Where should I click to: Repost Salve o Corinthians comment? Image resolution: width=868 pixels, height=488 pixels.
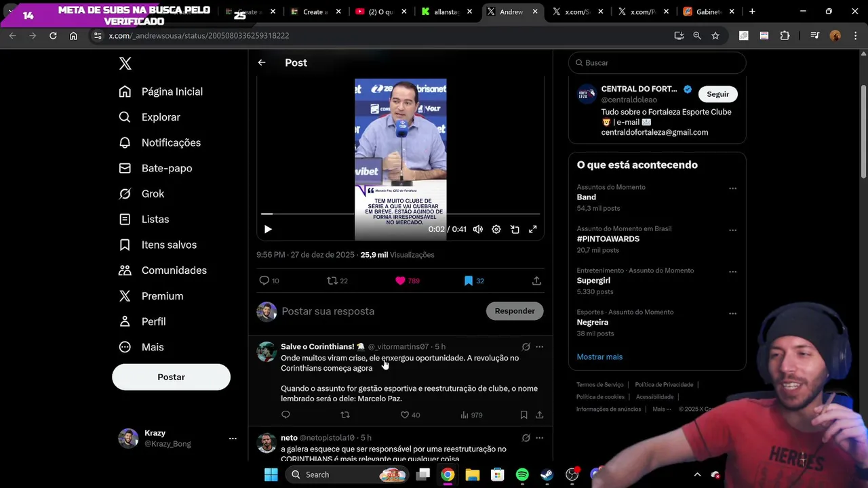[x=345, y=415]
